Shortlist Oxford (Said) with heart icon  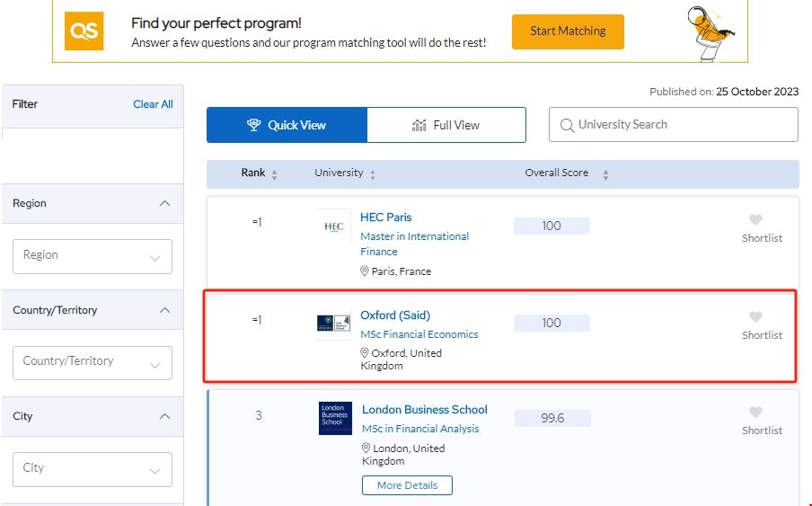(755, 317)
